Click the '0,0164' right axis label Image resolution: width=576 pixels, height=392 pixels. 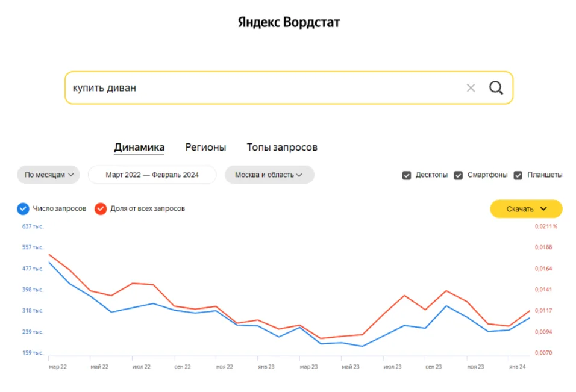click(x=543, y=269)
